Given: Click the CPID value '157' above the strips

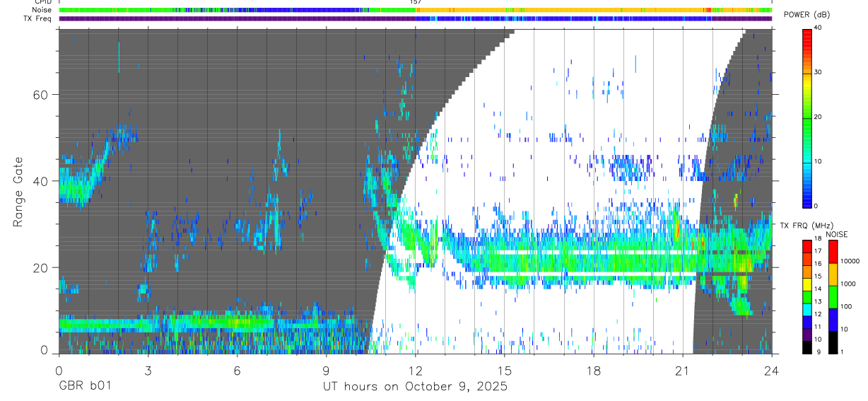Looking at the screenshot, I should (x=416, y=2).
